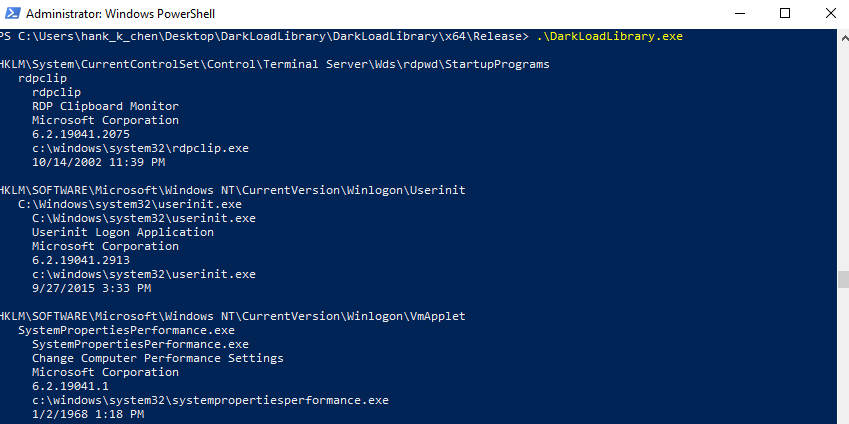
Task: Maximize the PowerShell window
Action: click(x=785, y=14)
